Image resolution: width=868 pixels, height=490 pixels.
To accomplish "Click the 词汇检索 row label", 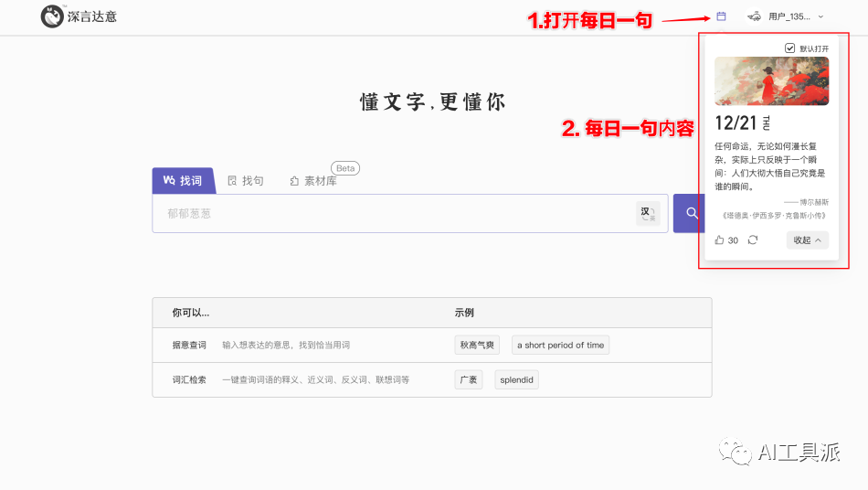I will pos(189,379).
